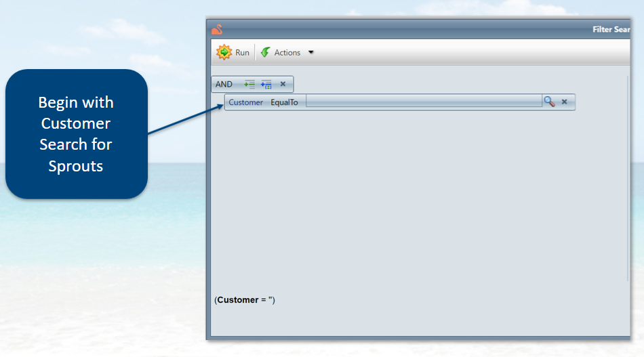Click the Filter Search window title
The width and height of the screenshot is (644, 357).
click(611, 30)
